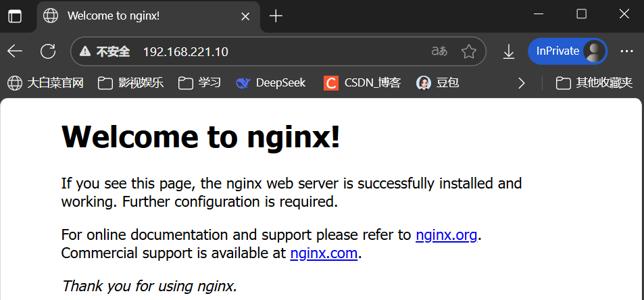Open the DeepSeek bookmark
This screenshot has height=300, width=644.
tap(271, 83)
